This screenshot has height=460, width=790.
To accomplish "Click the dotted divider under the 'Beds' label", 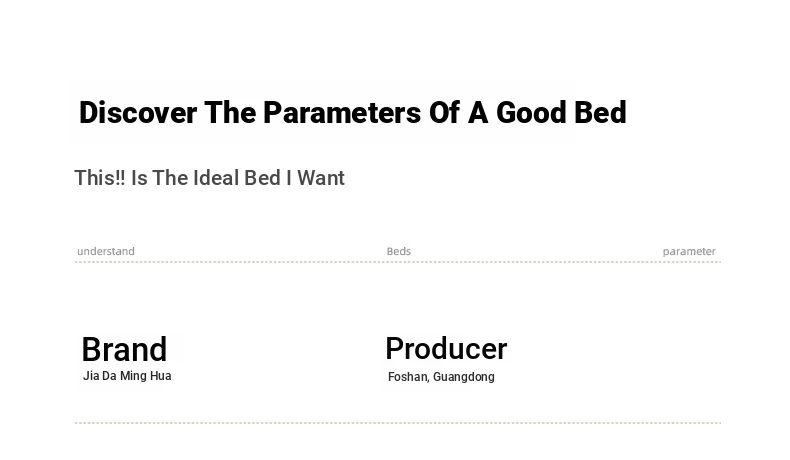I will tap(398, 261).
